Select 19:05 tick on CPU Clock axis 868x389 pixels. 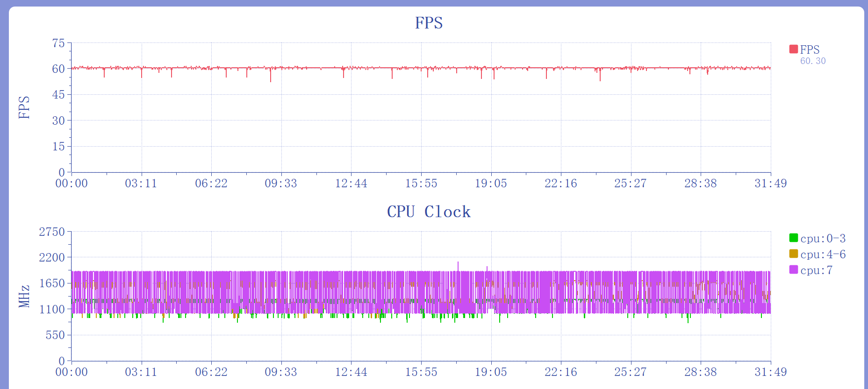coord(491,372)
